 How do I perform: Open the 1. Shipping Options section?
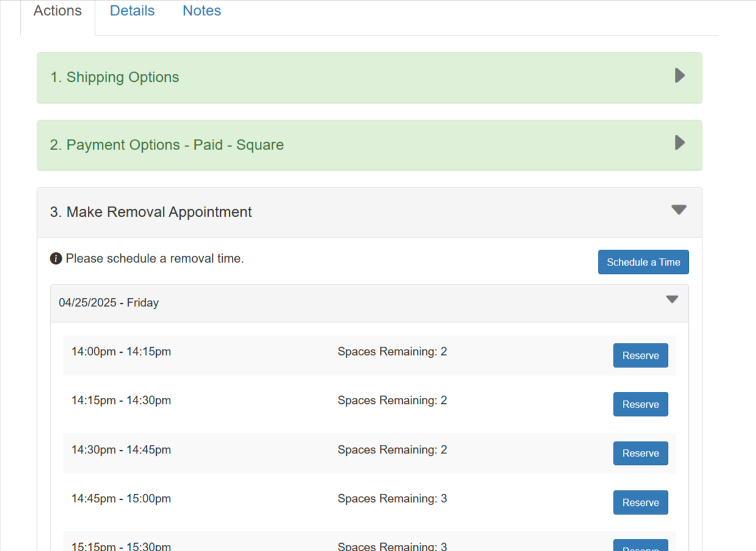[x=115, y=77]
